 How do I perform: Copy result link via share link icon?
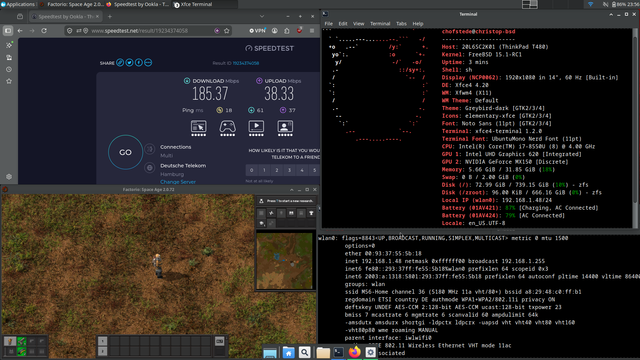(x=120, y=62)
